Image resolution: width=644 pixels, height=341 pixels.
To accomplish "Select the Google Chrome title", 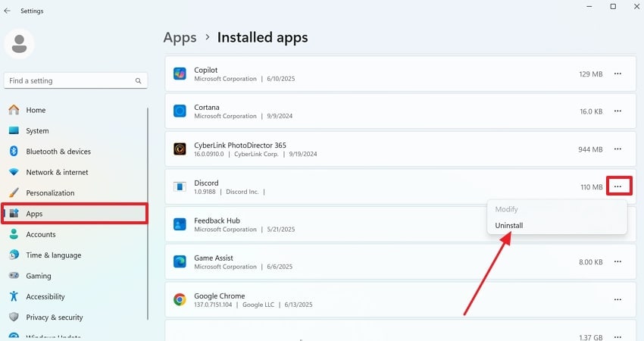I will point(219,296).
